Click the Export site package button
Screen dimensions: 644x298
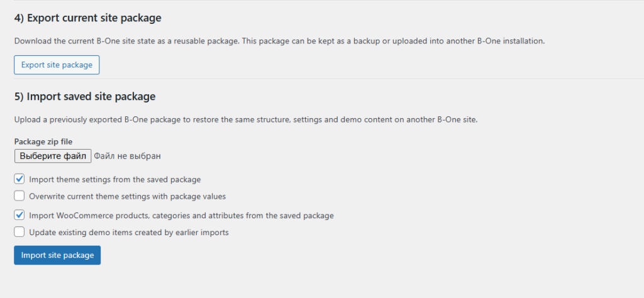57,65
